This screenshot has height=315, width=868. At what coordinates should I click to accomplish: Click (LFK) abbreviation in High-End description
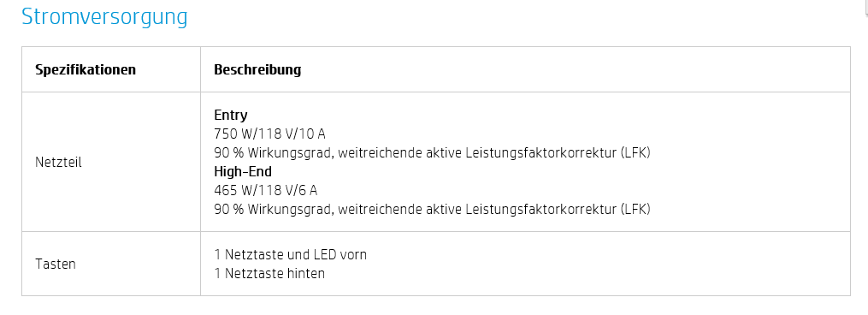point(635,210)
